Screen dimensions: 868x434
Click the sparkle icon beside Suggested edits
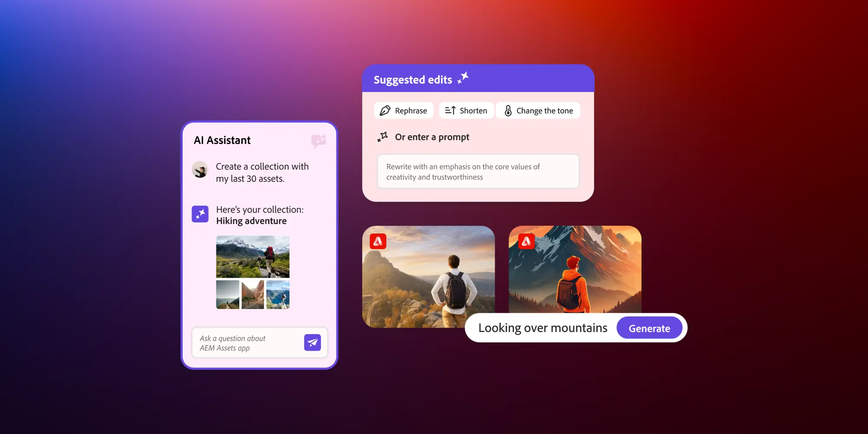(x=463, y=79)
